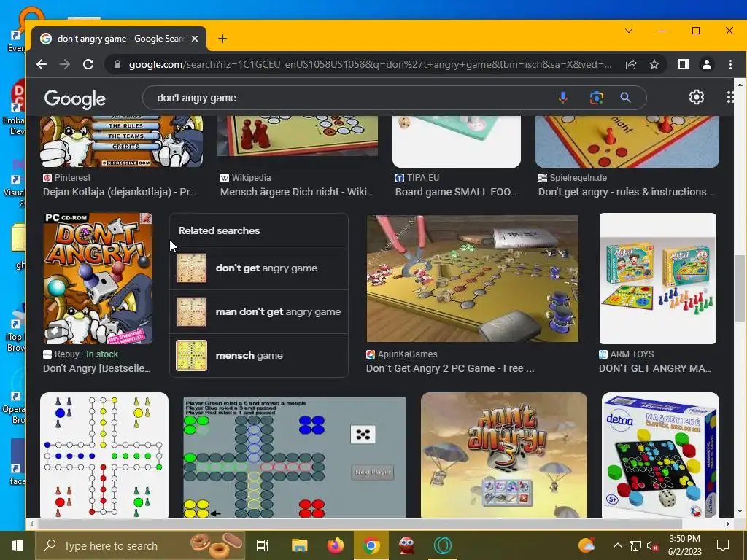Open the Windows notification center
This screenshot has height=560, width=747.
pos(723,545)
